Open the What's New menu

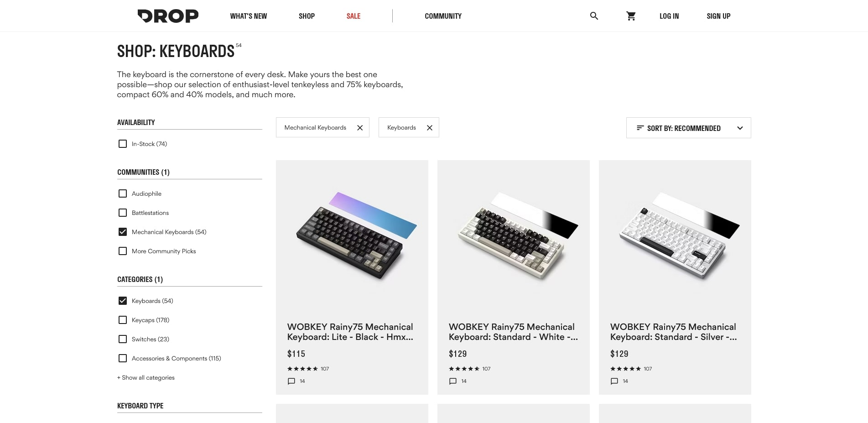(249, 16)
